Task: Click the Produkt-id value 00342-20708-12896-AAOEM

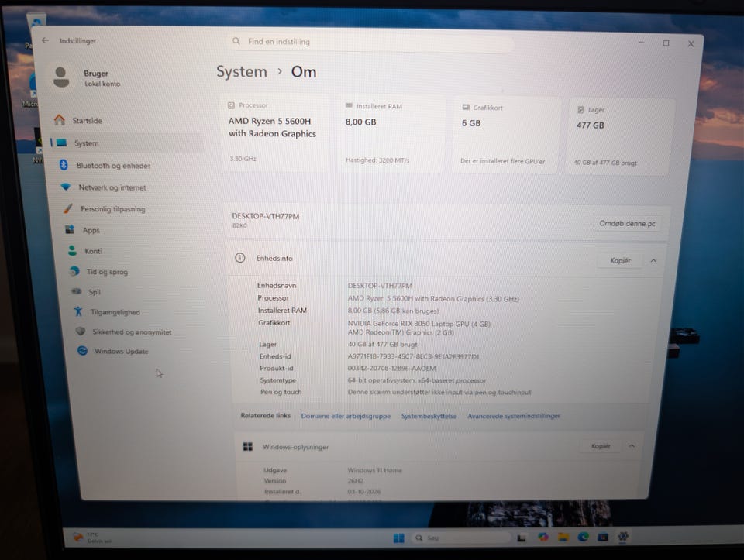Action: [391, 369]
